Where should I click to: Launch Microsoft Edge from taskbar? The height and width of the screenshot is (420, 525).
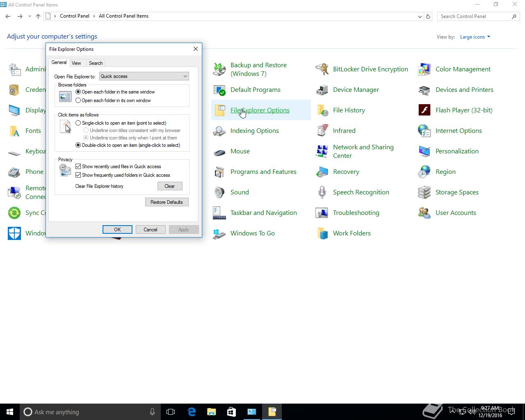tap(192, 412)
